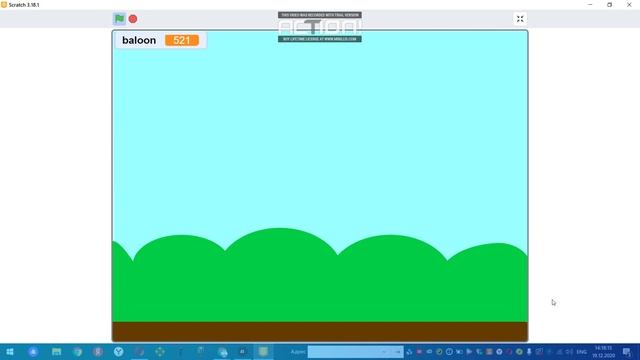The width and height of the screenshot is (640, 360).
Task: Switch ENG input language indicator
Action: point(581,352)
